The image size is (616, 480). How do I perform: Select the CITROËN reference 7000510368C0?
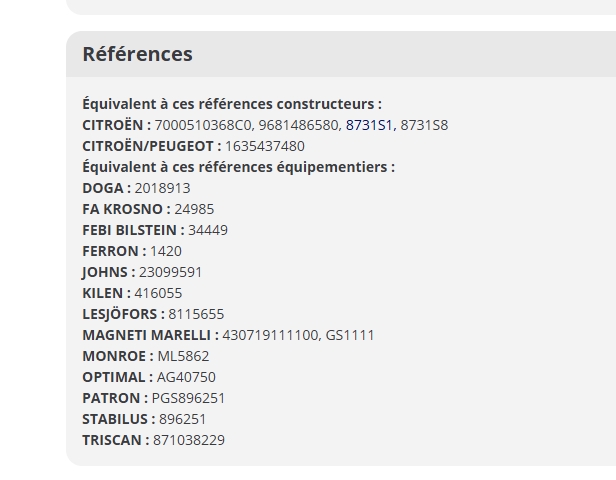point(205,125)
